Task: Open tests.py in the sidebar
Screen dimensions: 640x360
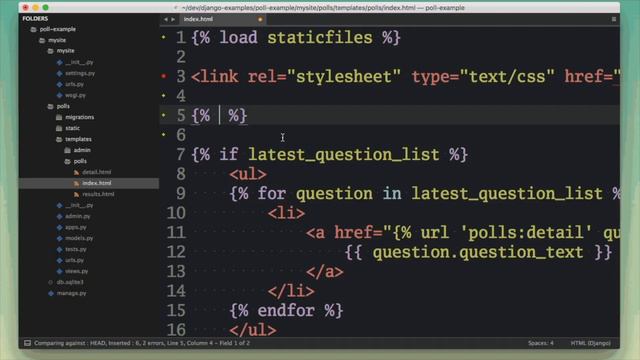Action: click(76, 249)
